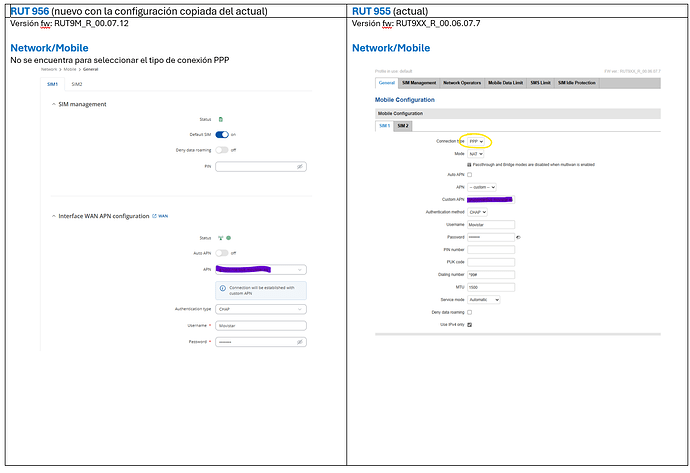Click the gray Mobile Configuration section bar
This screenshot has height=473, width=690.
click(x=518, y=114)
